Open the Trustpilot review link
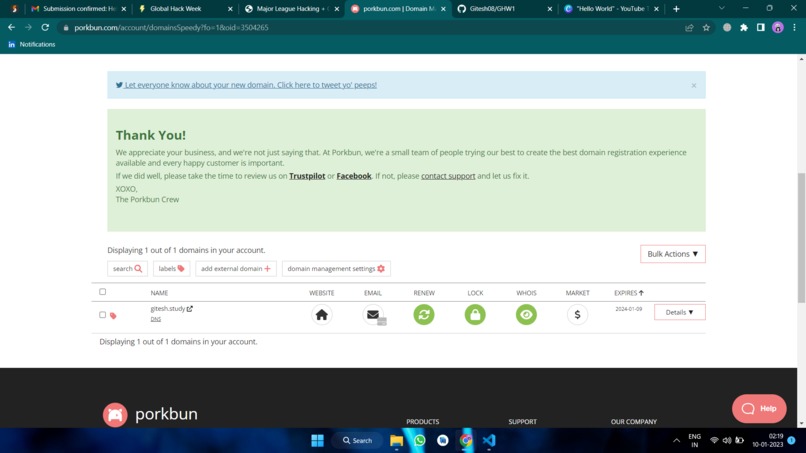Viewport: 806px width, 453px height. click(x=307, y=176)
